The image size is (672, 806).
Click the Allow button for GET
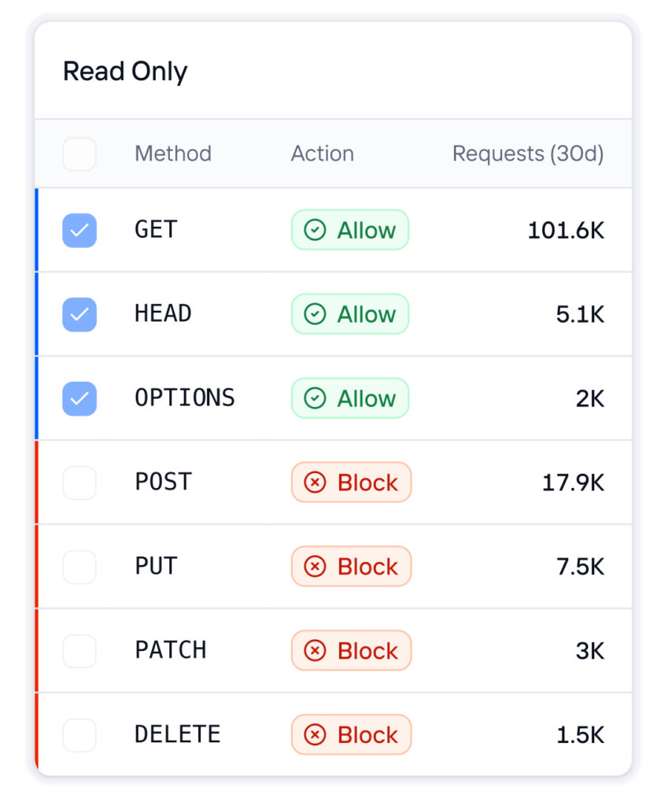pos(349,230)
